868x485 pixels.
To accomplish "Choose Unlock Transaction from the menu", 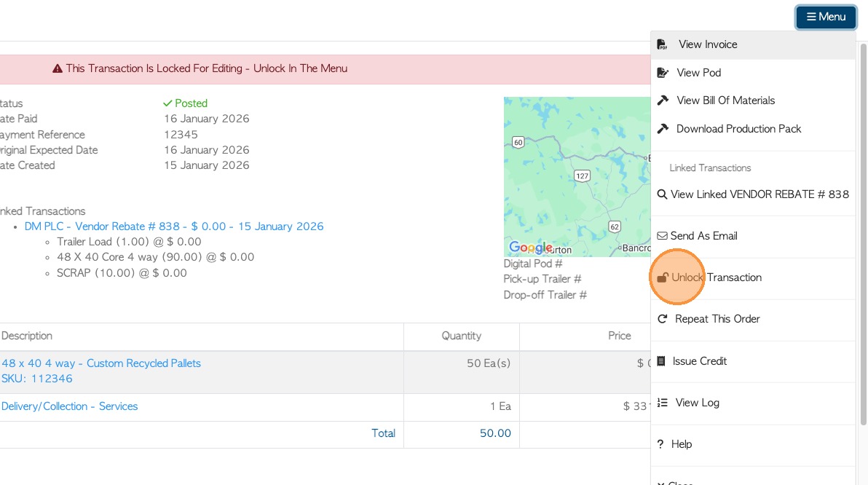I will pyautogui.click(x=717, y=277).
